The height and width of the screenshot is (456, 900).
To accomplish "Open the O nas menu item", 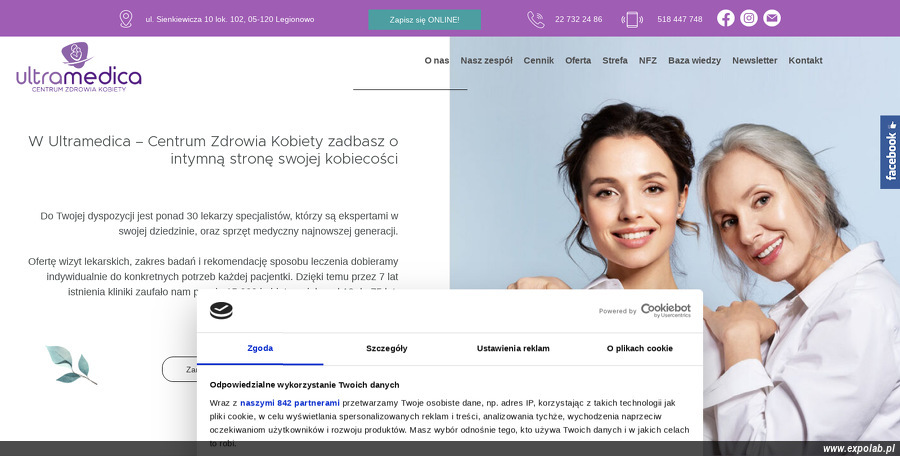I will (437, 60).
